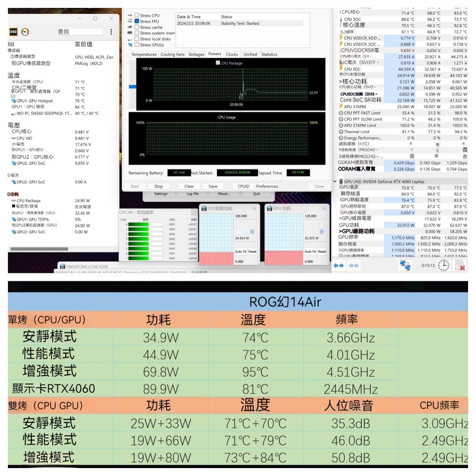Image resolution: width=476 pixels, height=476 pixels.
Task: Collapse the GPU [#0] NVIDIA GeForce RTX 4060 section
Action: coord(335,182)
